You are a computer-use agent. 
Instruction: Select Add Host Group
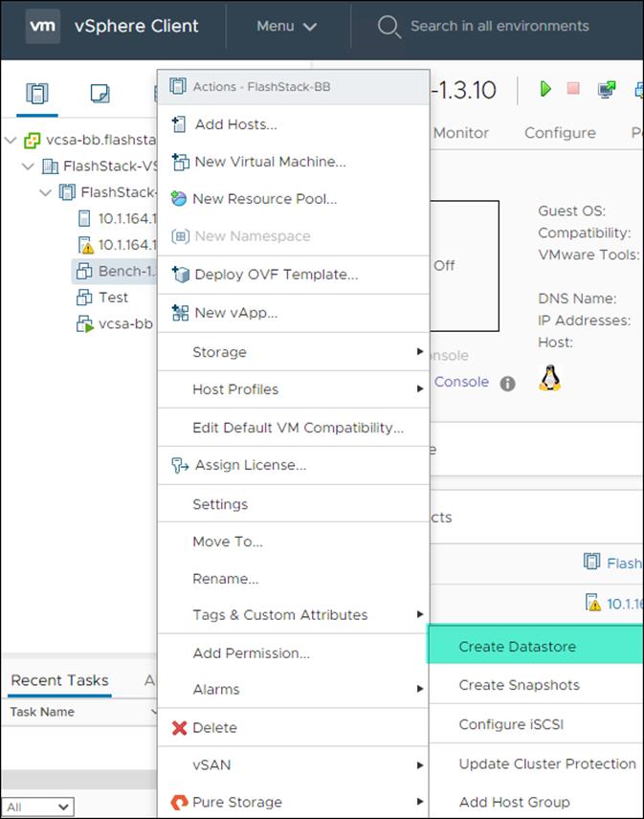click(536, 802)
